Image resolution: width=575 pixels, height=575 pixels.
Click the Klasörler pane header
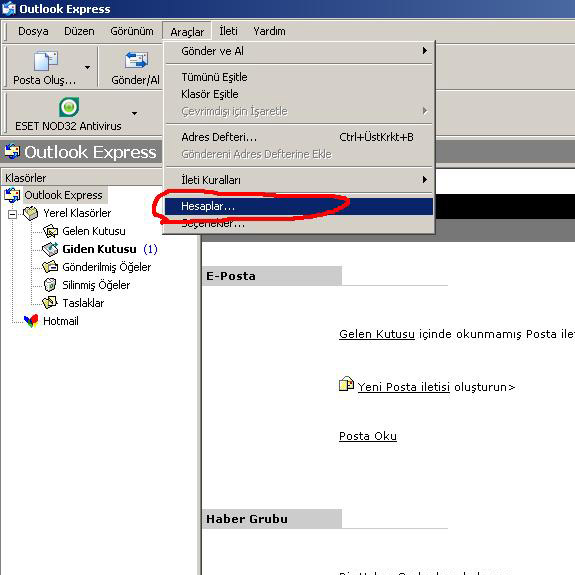pos(82,178)
